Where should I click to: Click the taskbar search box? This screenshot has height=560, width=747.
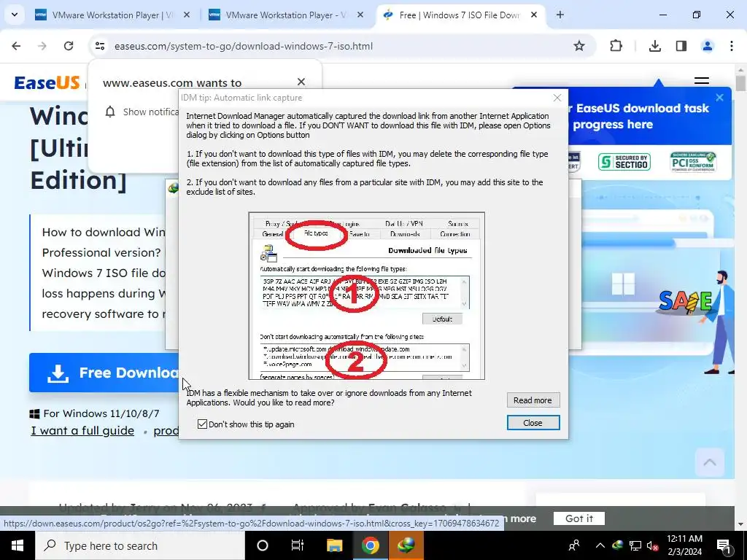coord(140,545)
